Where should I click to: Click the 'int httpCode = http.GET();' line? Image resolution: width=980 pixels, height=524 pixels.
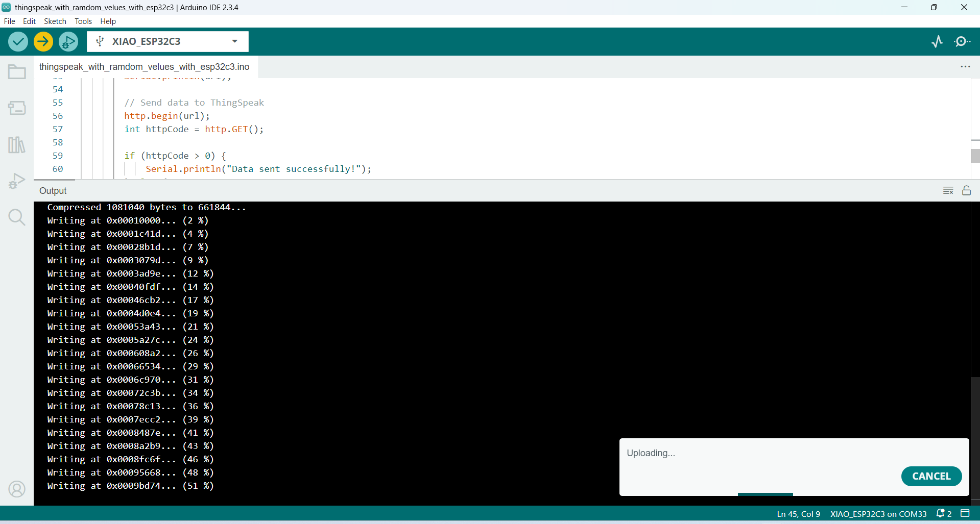[194, 129]
